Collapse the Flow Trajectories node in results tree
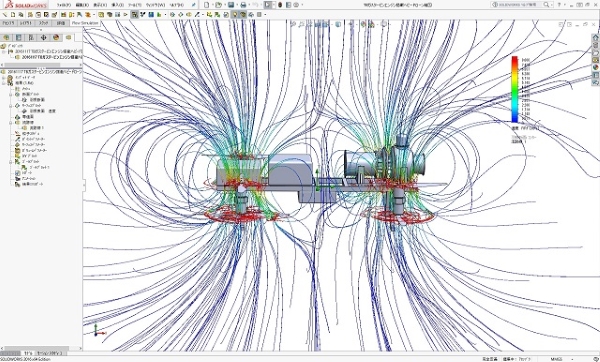 (11, 123)
